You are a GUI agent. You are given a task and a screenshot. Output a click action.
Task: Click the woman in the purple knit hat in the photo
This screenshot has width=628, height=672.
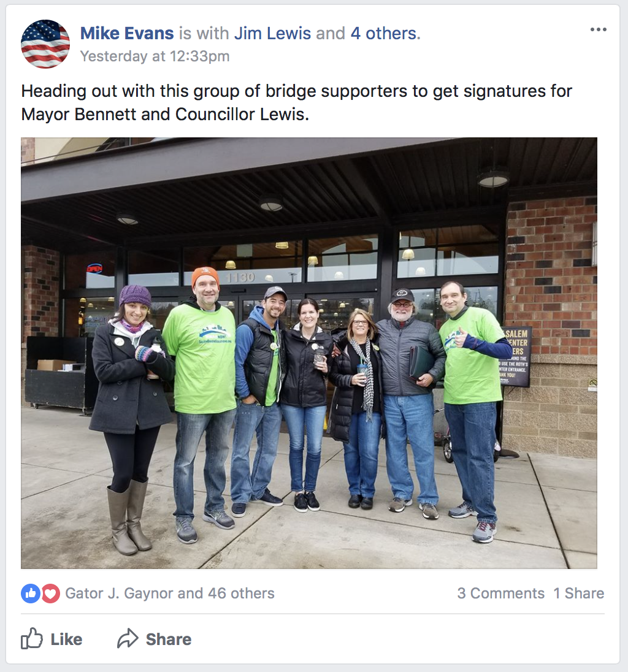(131, 418)
